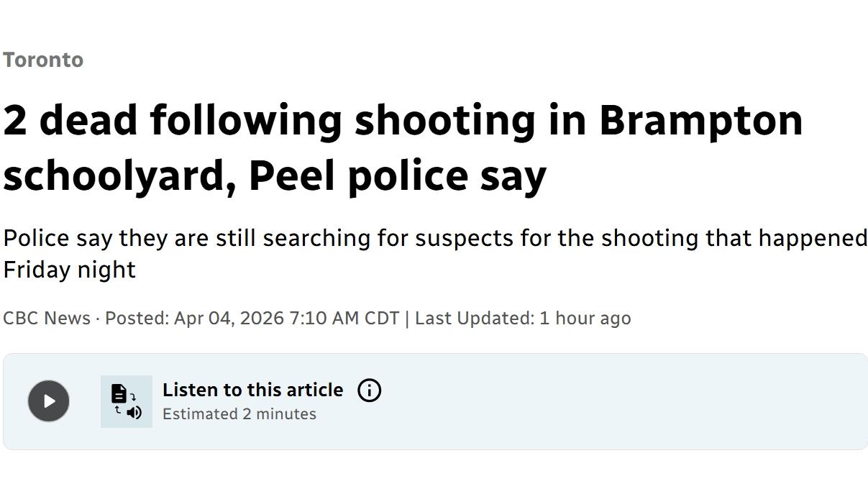Click the Posted date Apr 04, 2026
868x489 pixels.
229,318
